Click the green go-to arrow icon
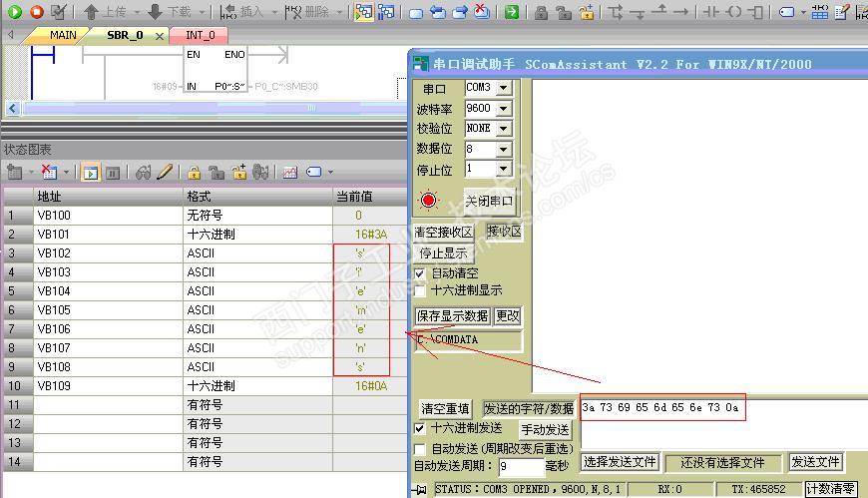This screenshot has height=498, width=868. (512, 11)
